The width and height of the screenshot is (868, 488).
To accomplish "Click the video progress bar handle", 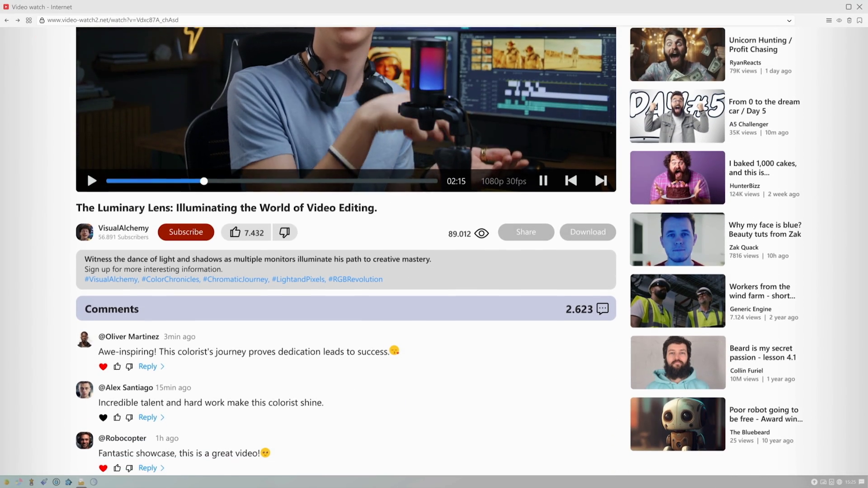I will click(204, 181).
